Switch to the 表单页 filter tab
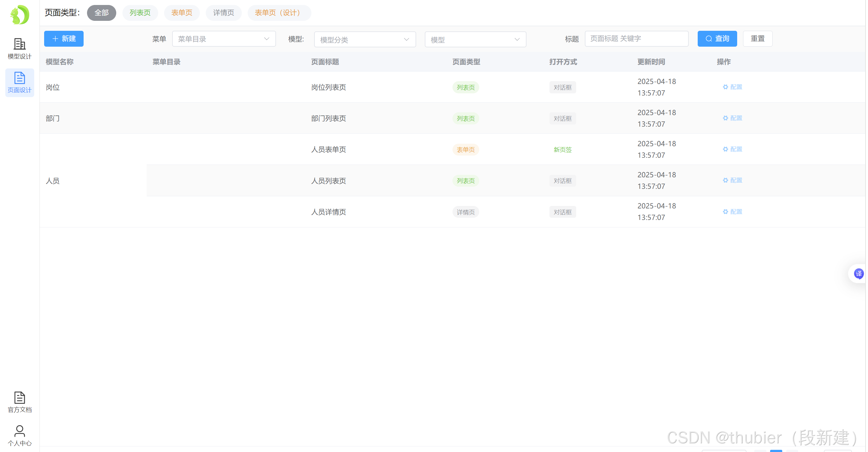 point(181,13)
